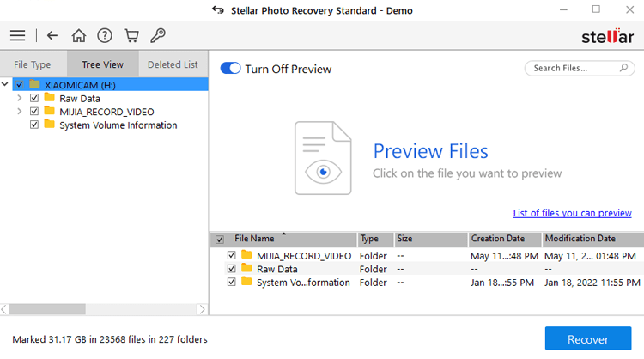The height and width of the screenshot is (359, 644).
Task: Uncheck System Volume Information tree checkbox
Action: (x=34, y=125)
